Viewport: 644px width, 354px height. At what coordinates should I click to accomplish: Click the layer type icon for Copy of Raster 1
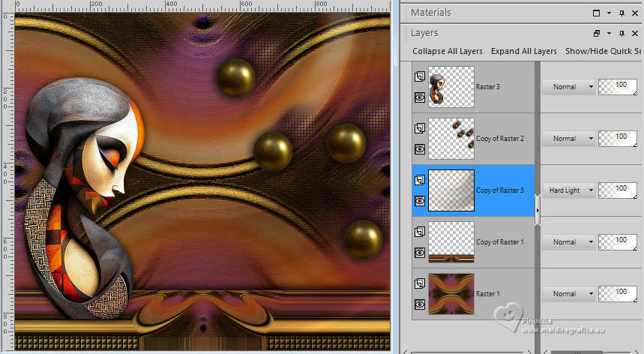(x=419, y=232)
